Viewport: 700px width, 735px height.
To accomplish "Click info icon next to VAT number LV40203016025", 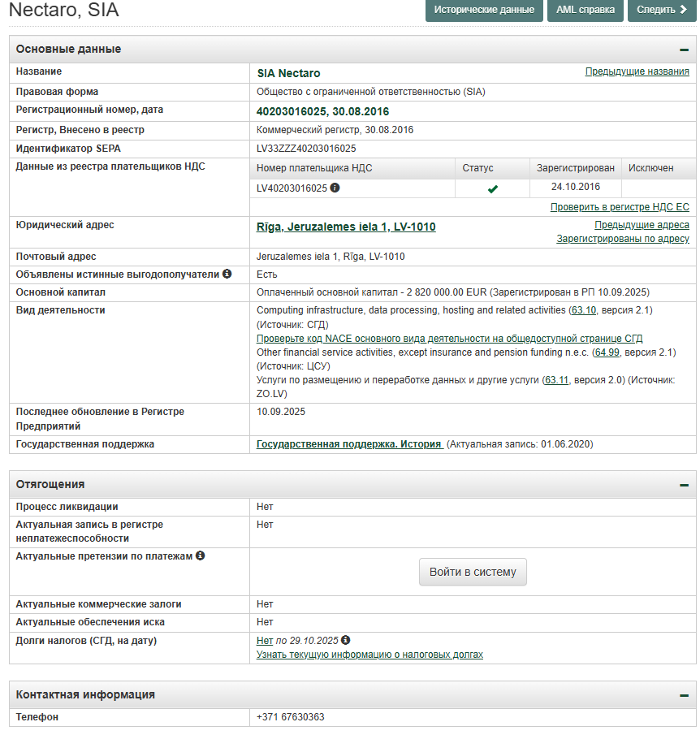I will (335, 188).
